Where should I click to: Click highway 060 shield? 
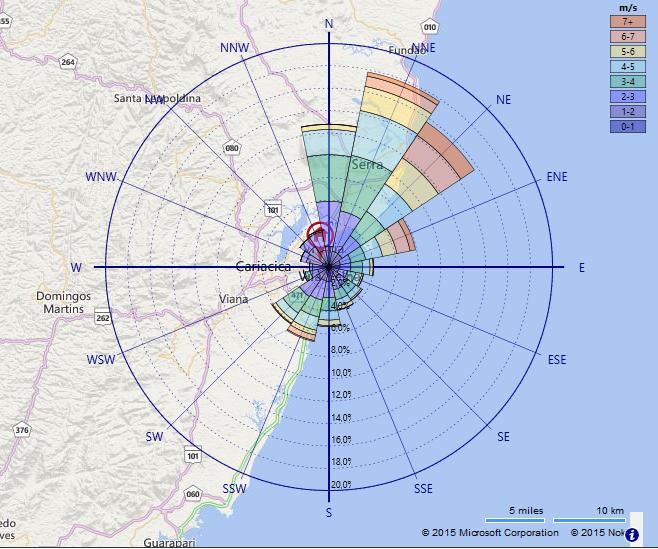(x=193, y=494)
